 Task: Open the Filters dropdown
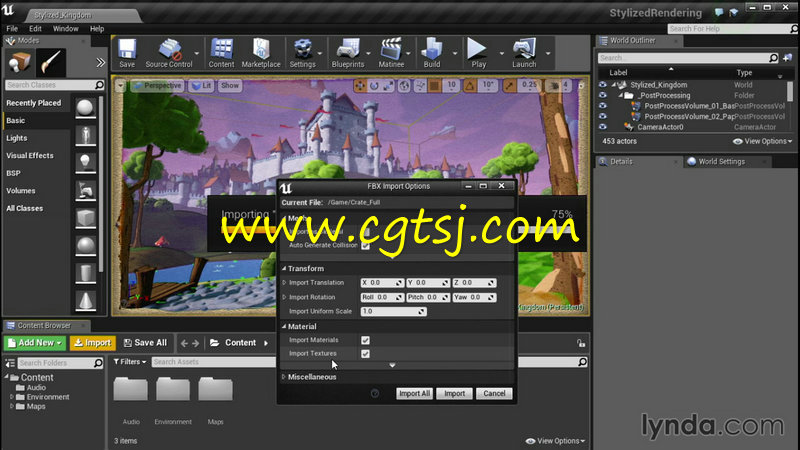click(x=130, y=362)
